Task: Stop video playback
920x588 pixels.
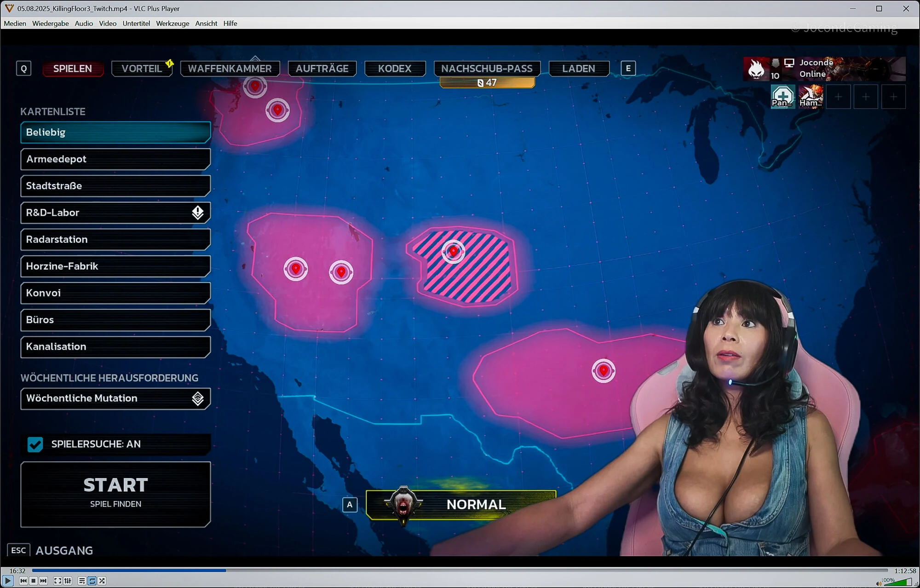Action: [33, 581]
